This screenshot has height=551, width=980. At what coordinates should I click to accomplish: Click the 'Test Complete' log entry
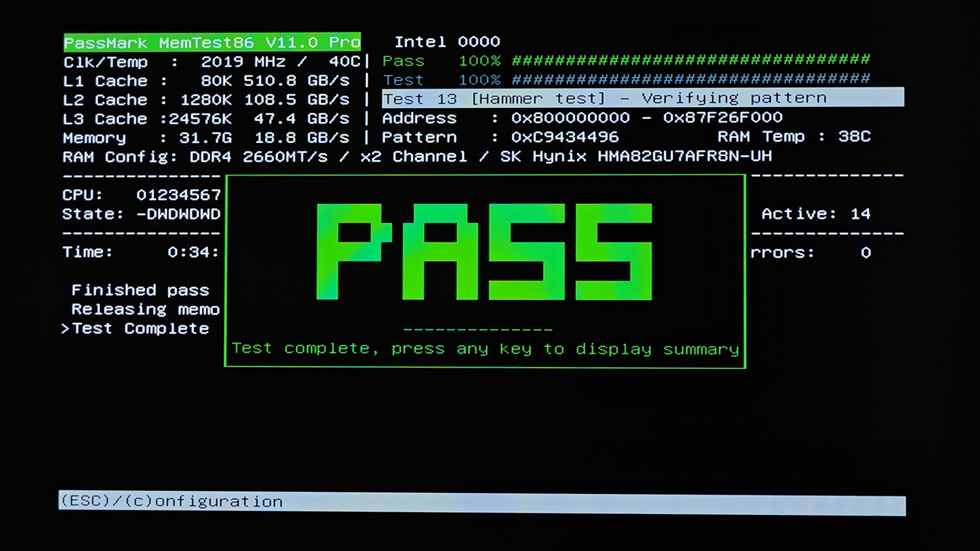(140, 329)
